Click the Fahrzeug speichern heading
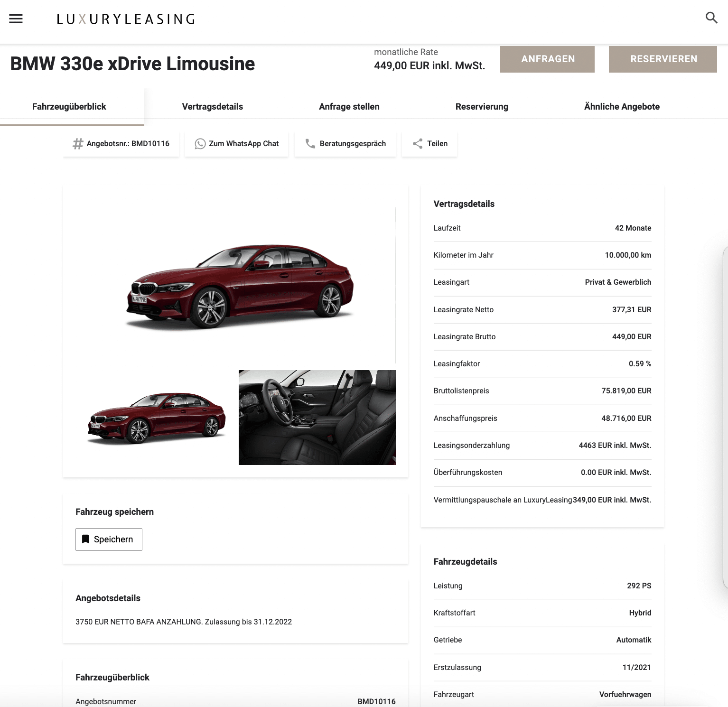 115,512
